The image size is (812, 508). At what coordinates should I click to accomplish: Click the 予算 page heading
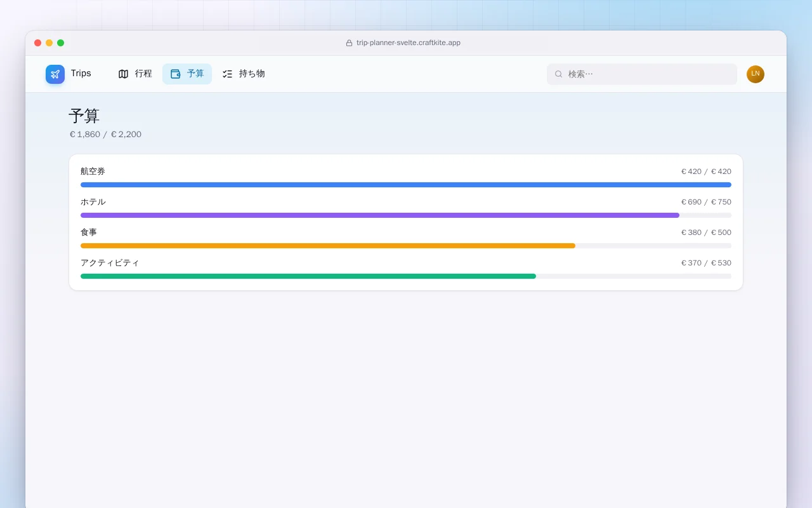coord(84,116)
